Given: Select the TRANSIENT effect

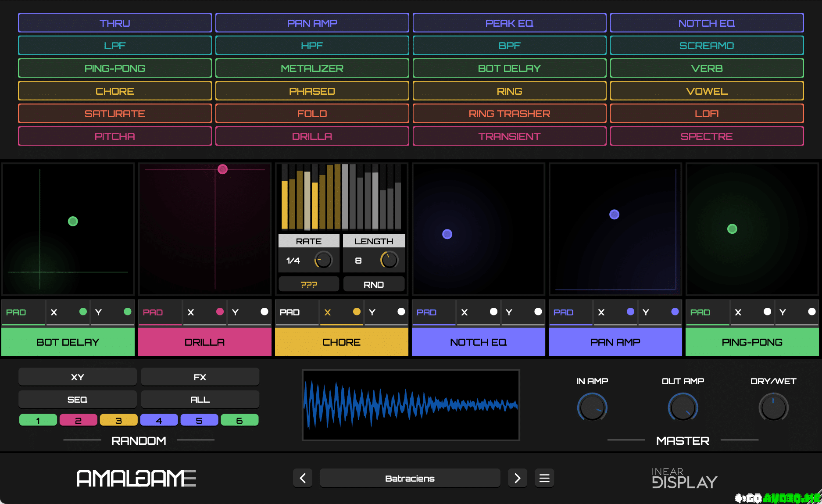Looking at the screenshot, I should 510,136.
